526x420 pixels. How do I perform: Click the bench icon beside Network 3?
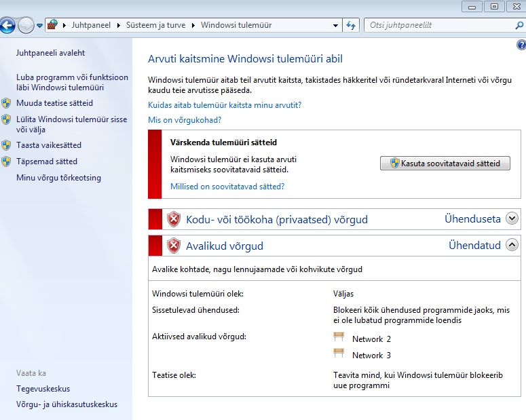tap(339, 354)
